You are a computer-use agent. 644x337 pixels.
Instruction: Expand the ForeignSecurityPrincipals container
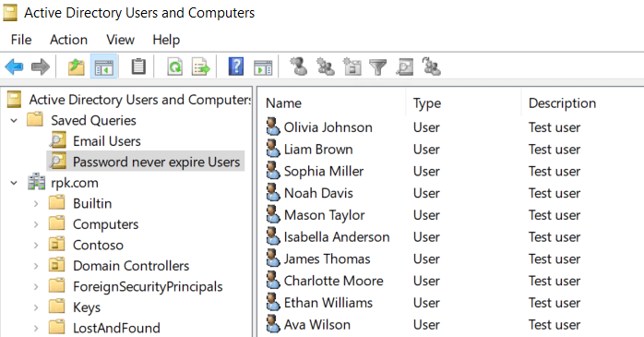point(36,286)
